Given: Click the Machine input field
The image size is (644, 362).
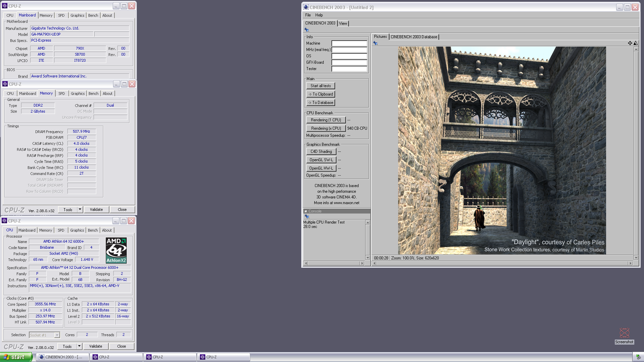Looking at the screenshot, I should point(349,43).
